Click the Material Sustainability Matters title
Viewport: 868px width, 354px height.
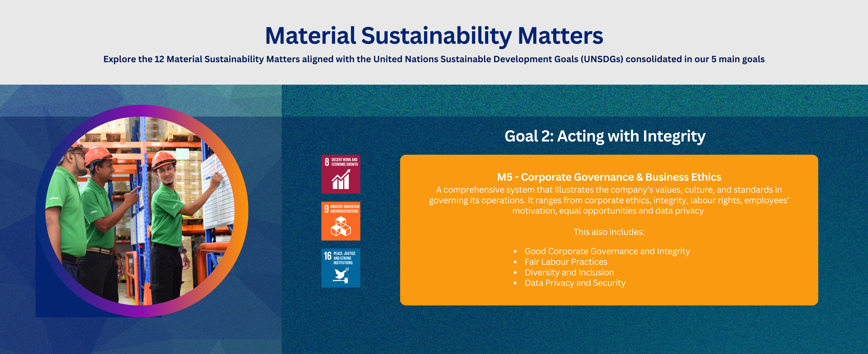pos(434,36)
